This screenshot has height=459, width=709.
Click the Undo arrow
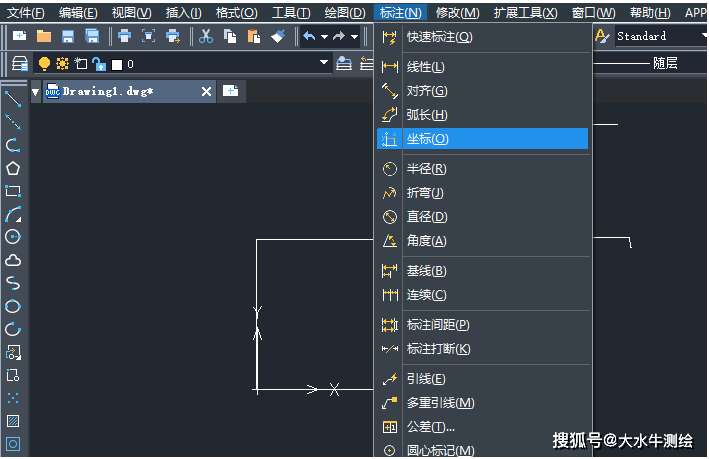click(309, 36)
